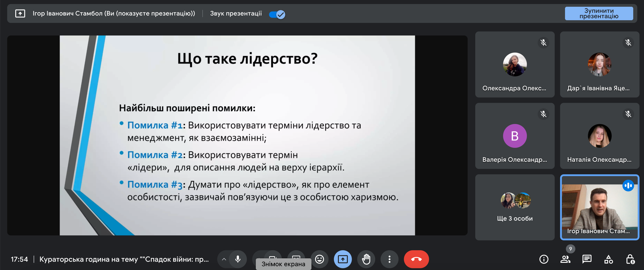644x270 pixels.
Task: Raise your hand
Action: (366, 259)
